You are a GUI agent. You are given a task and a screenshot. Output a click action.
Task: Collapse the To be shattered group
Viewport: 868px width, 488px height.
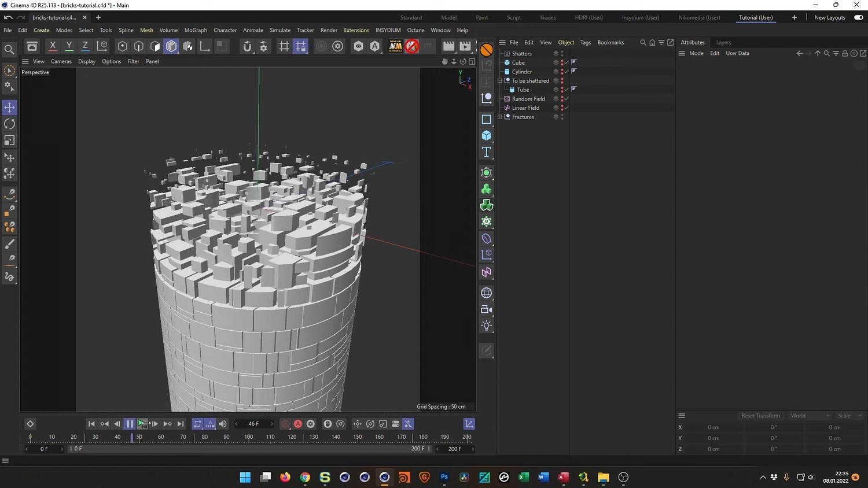[x=500, y=81]
